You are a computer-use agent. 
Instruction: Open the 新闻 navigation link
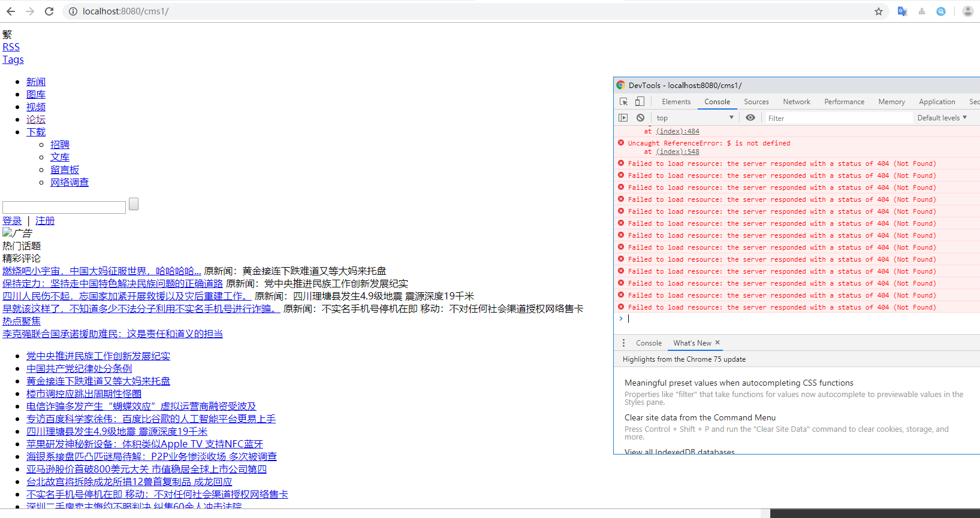click(36, 81)
